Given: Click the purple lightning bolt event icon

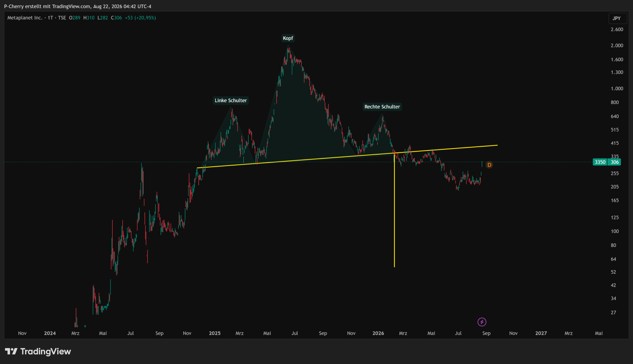Looking at the screenshot, I should point(482,322).
